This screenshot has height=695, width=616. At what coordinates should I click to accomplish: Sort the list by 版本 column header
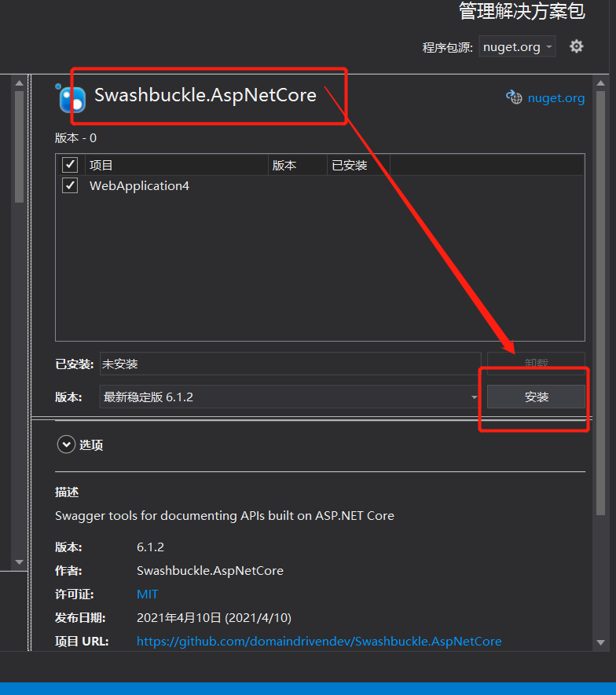[x=298, y=165]
